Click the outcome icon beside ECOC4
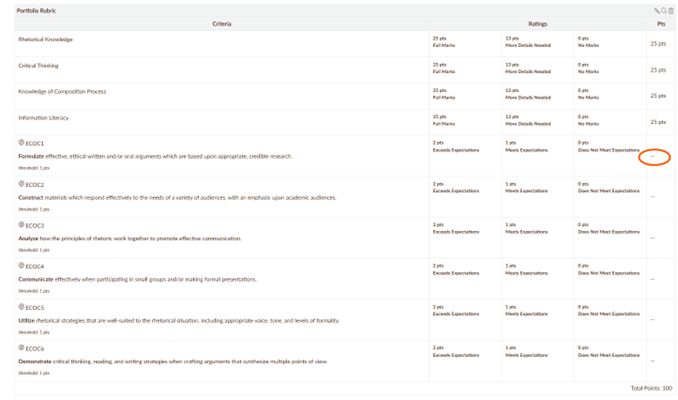678x400 pixels. pyautogui.click(x=21, y=265)
